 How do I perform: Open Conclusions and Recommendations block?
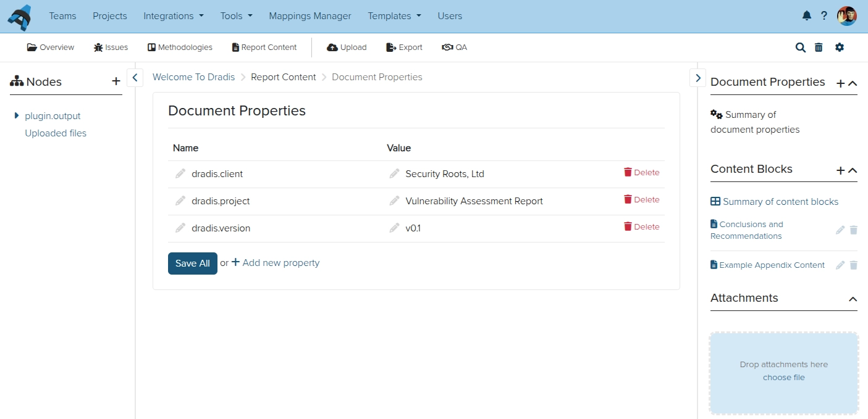pyautogui.click(x=747, y=230)
